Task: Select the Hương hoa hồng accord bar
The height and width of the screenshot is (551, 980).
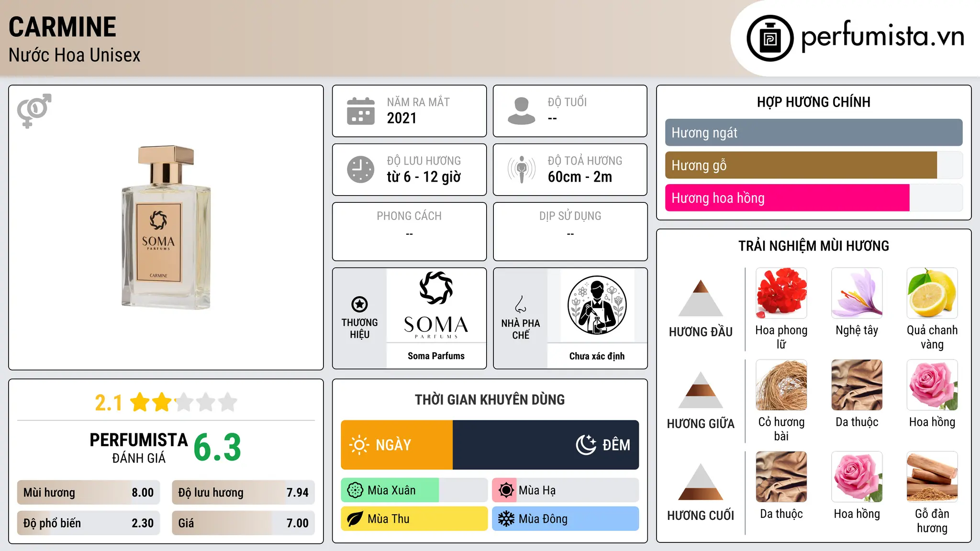Action: [813, 198]
